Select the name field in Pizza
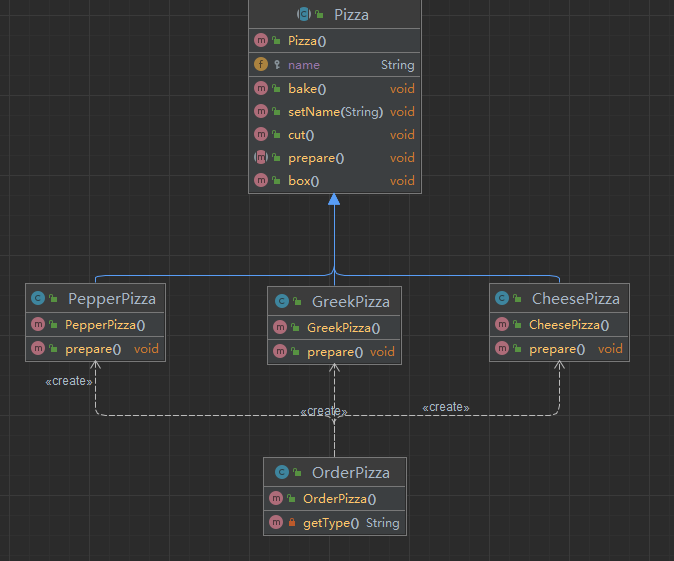 (x=335, y=65)
